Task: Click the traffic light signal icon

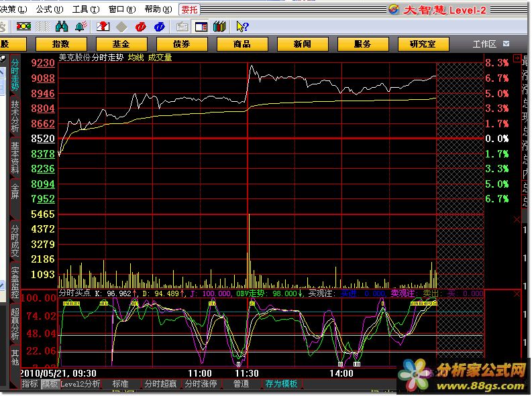Action: click(23, 27)
